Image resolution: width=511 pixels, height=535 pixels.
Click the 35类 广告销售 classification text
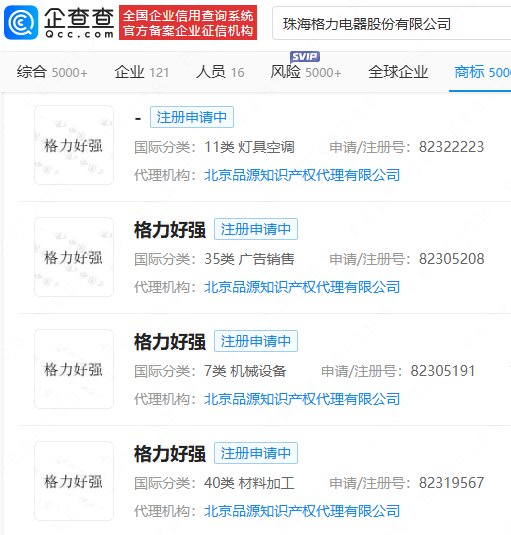tap(249, 259)
